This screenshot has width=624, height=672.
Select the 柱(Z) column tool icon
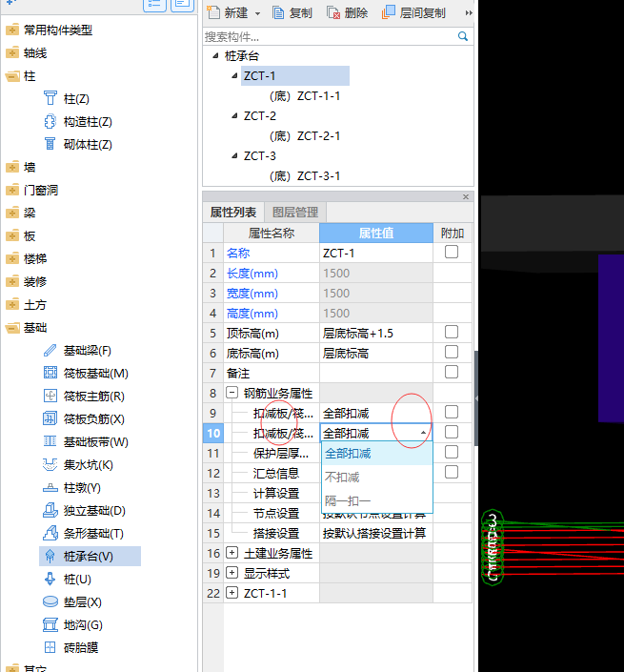[x=50, y=98]
